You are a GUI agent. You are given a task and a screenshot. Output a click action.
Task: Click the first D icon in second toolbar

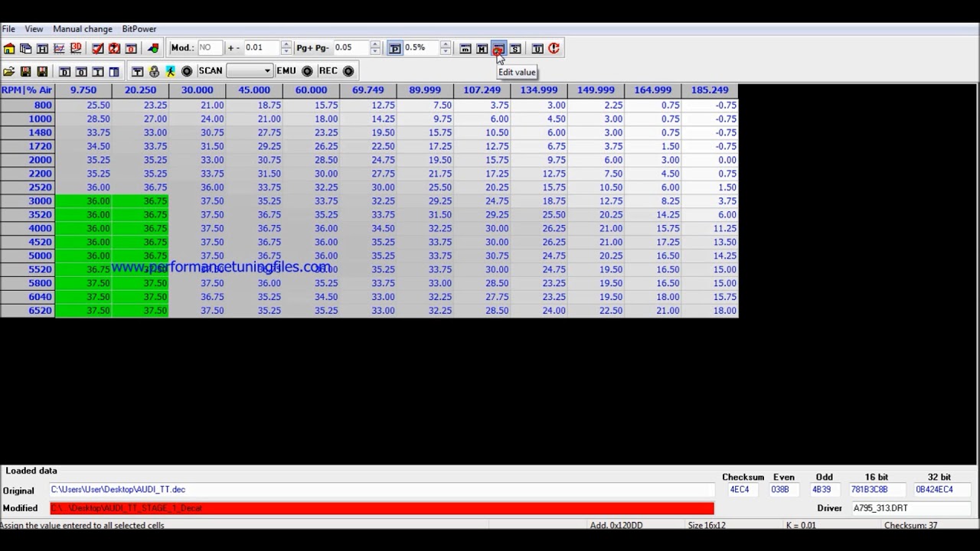(64, 71)
